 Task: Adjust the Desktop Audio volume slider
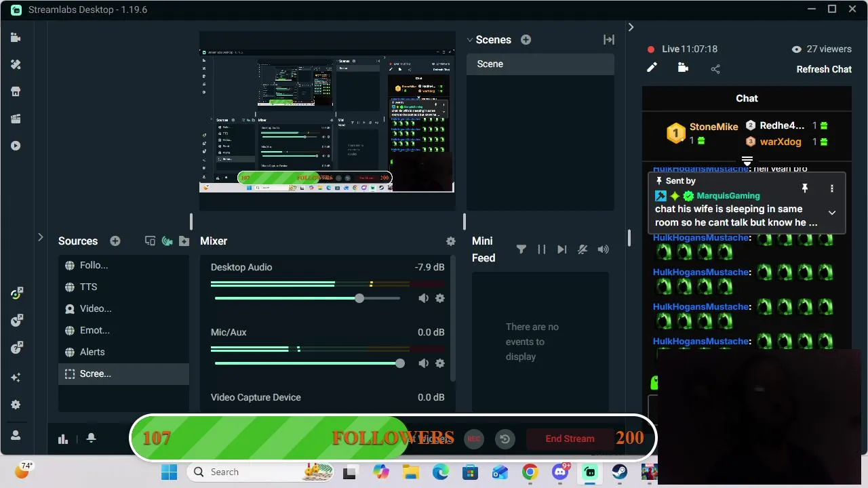307,298
